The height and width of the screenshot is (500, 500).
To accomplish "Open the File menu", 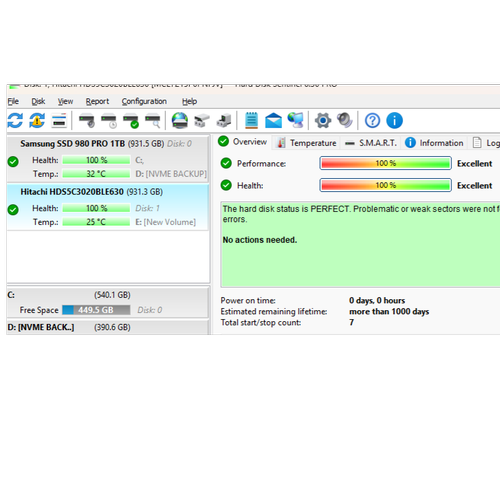I will pos(13,101).
